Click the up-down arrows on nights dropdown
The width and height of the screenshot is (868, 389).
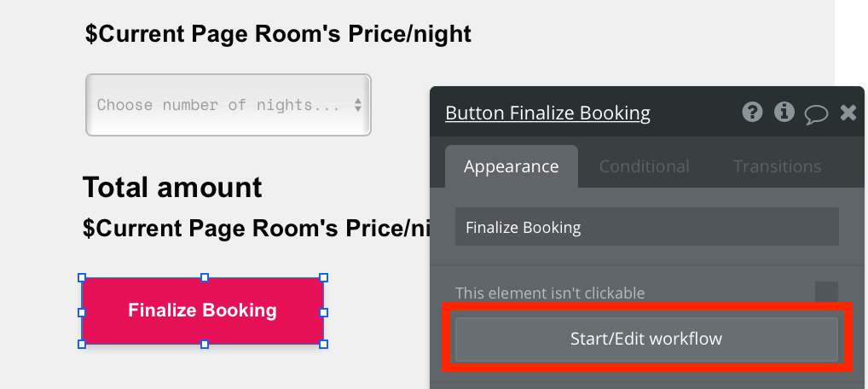[x=358, y=105]
